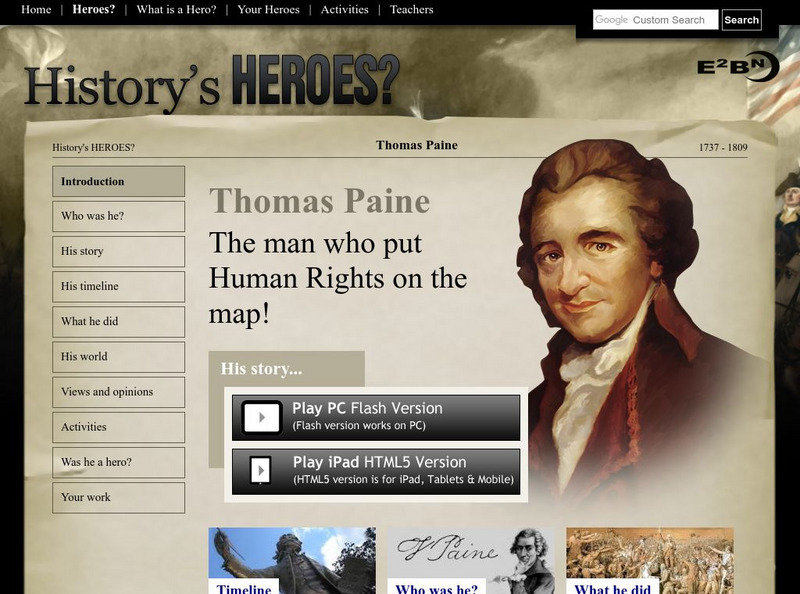Focus the Google Custom Search field
The width and height of the screenshot is (800, 594).
coord(655,20)
